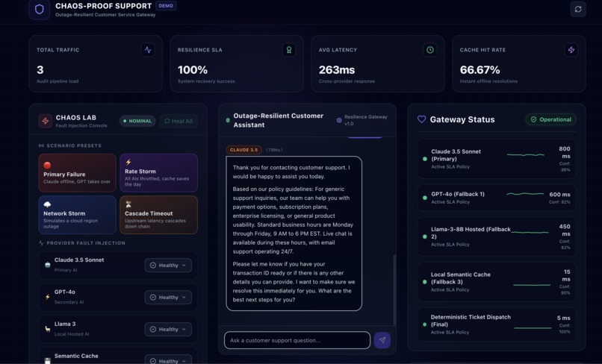The width and height of the screenshot is (602, 364).
Task: Click the Total Traffic value 3
Action: point(40,70)
